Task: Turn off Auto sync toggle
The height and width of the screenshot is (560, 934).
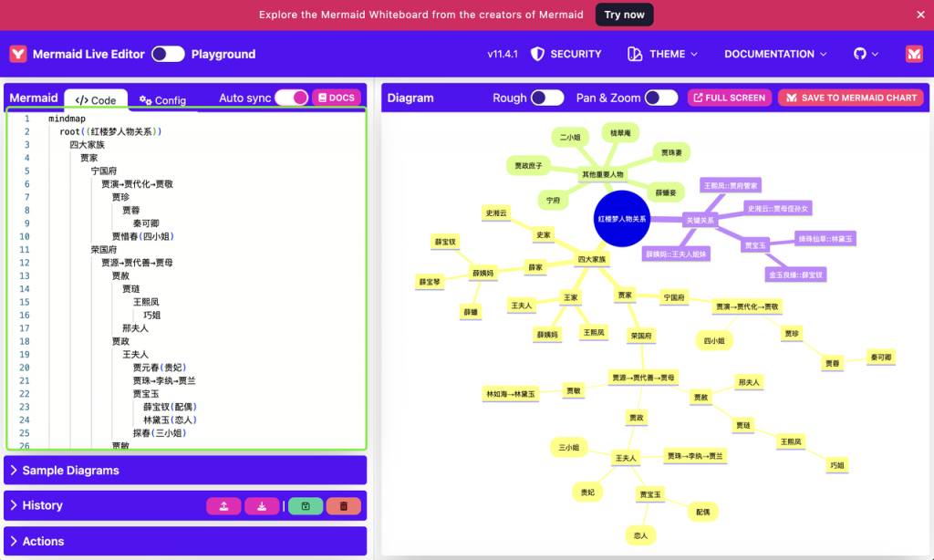Action: (x=291, y=98)
